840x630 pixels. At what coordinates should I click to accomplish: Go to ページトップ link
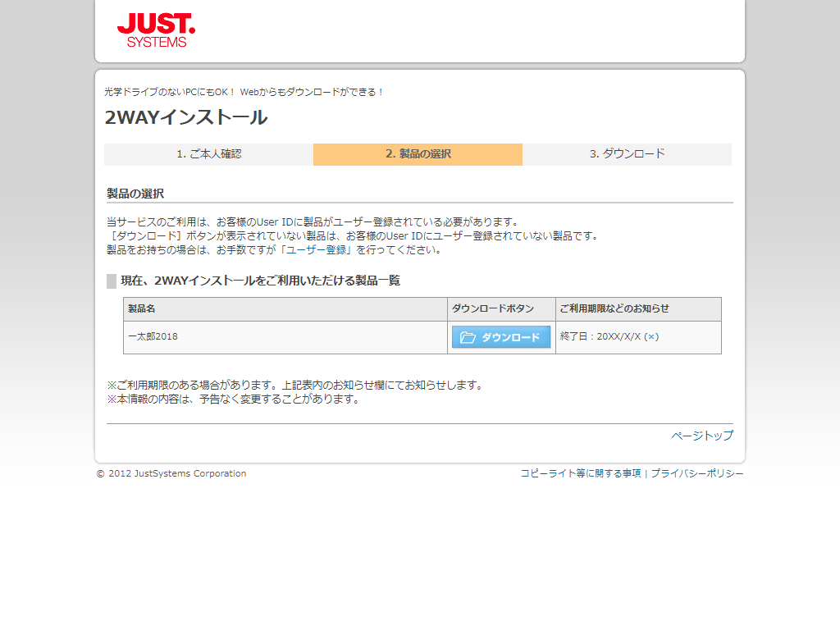tap(702, 436)
